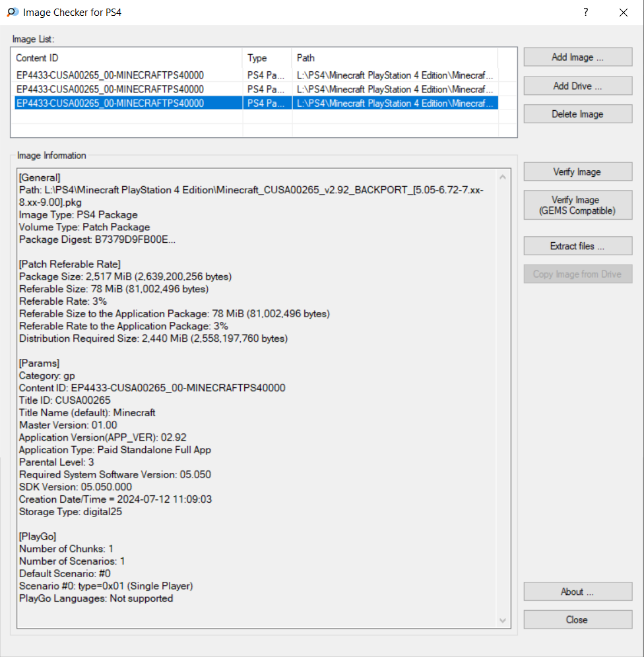
Task: Click the Parental Level: 3 line
Action: 57,462
